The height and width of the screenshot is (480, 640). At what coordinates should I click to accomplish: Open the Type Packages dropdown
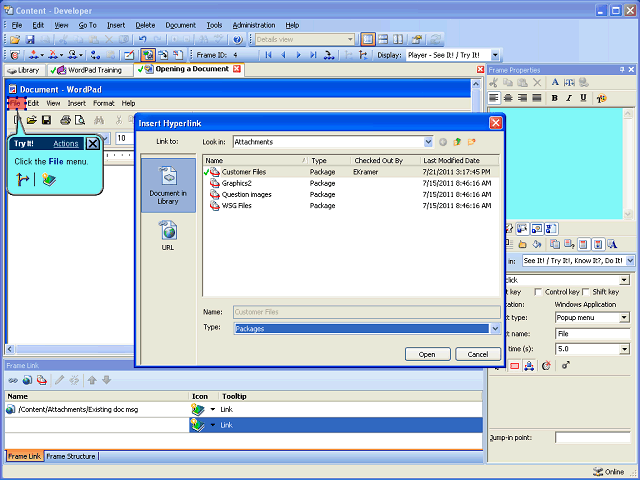495,329
